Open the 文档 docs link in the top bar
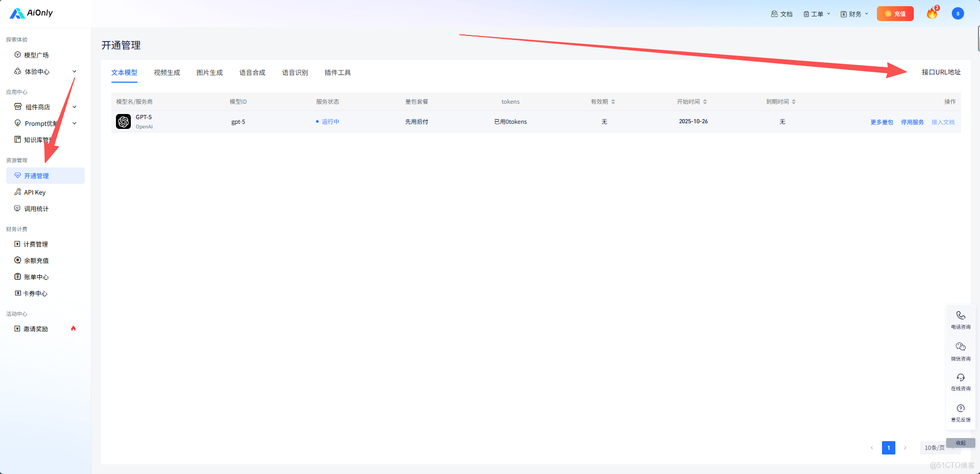The width and height of the screenshot is (980, 474). (x=781, y=14)
